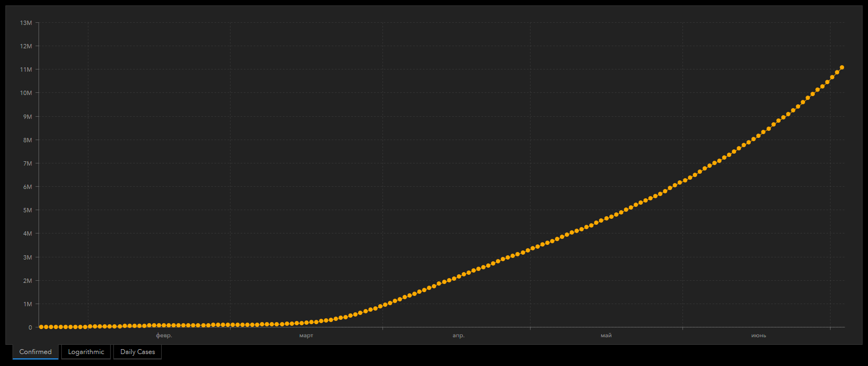This screenshot has height=366, width=868.
Task: Click the 2M y-axis label
Action: click(28, 281)
